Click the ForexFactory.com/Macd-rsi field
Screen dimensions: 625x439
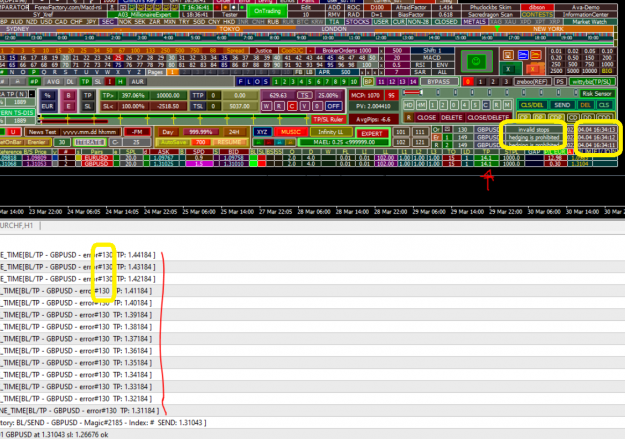pyautogui.click(x=69, y=7)
